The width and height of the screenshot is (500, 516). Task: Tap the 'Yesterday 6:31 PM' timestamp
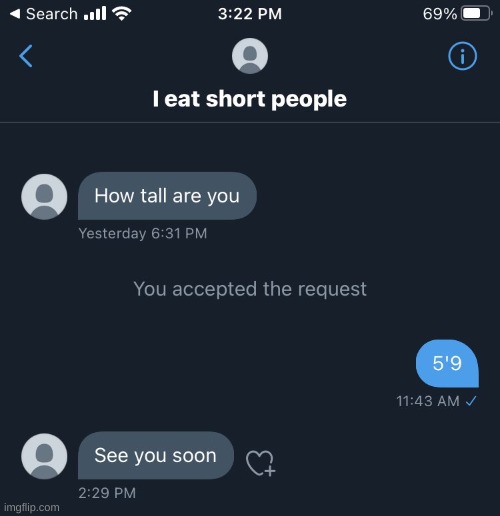click(143, 233)
